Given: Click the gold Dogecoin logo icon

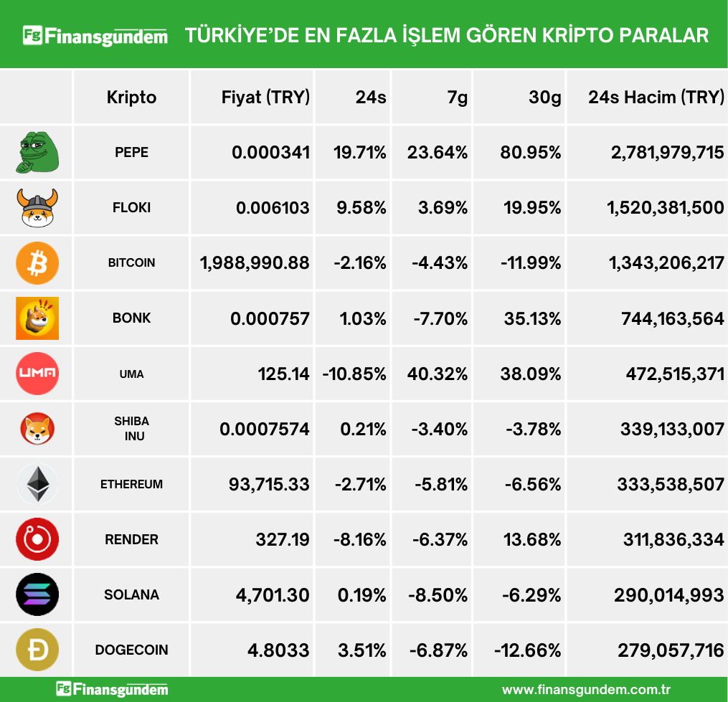Looking at the screenshot, I should [x=37, y=650].
